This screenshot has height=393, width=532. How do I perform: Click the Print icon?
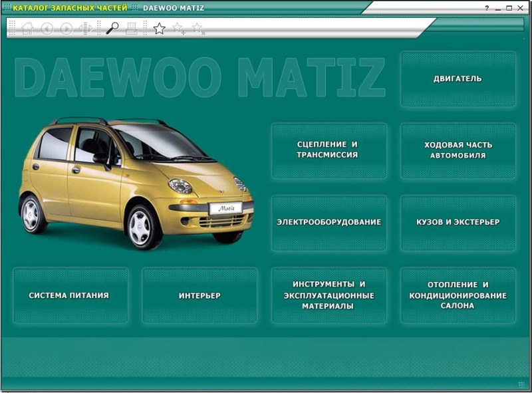click(130, 29)
